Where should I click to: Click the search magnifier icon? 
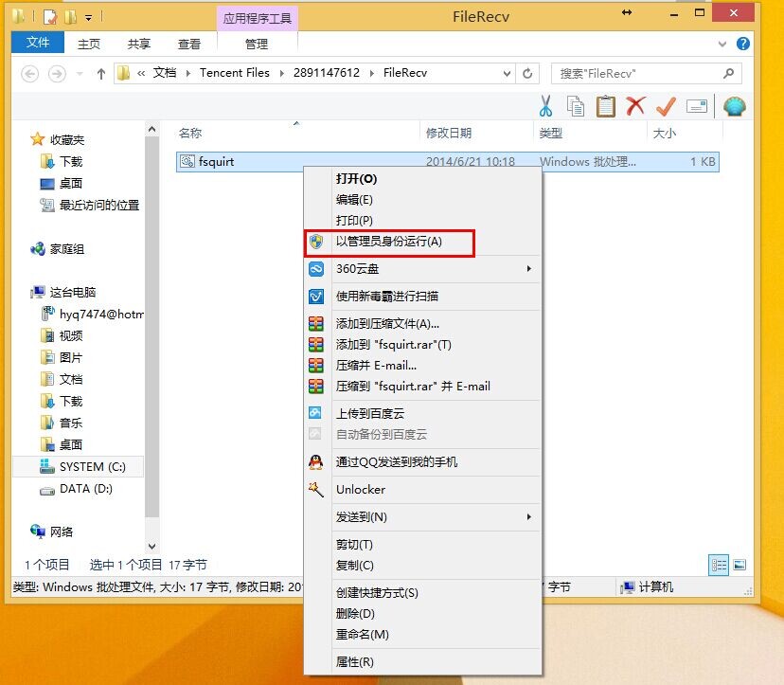(728, 74)
